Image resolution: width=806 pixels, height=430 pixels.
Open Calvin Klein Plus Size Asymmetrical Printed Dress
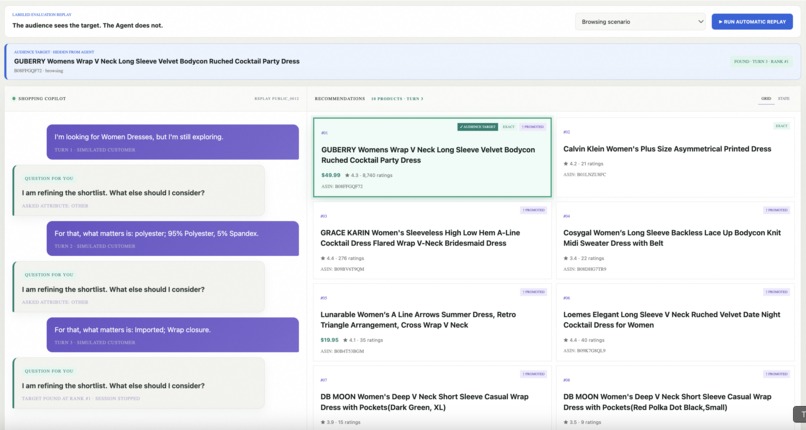[x=667, y=149]
